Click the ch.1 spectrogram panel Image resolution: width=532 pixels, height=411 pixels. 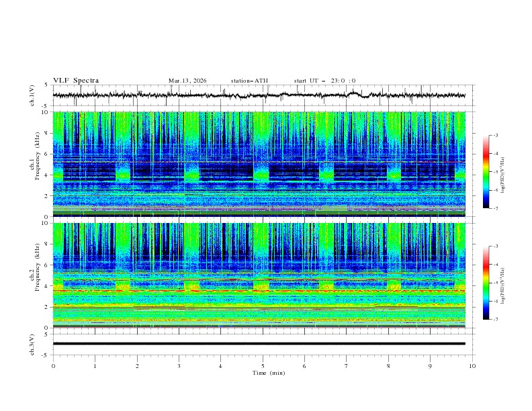(259, 164)
